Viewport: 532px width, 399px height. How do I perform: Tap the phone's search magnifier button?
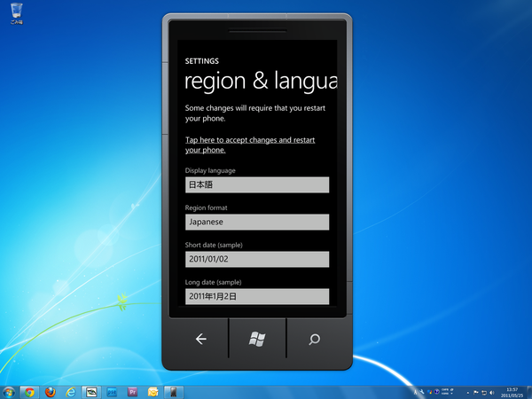pyautogui.click(x=315, y=339)
